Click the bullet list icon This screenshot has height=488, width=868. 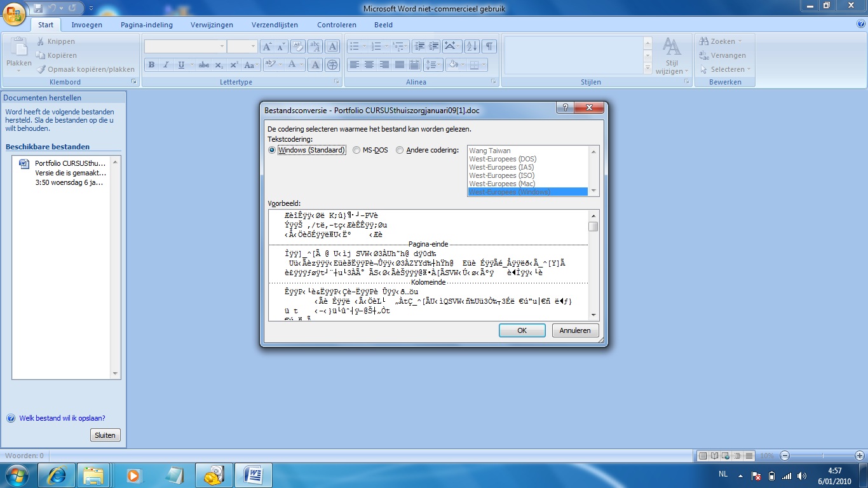[x=355, y=46]
